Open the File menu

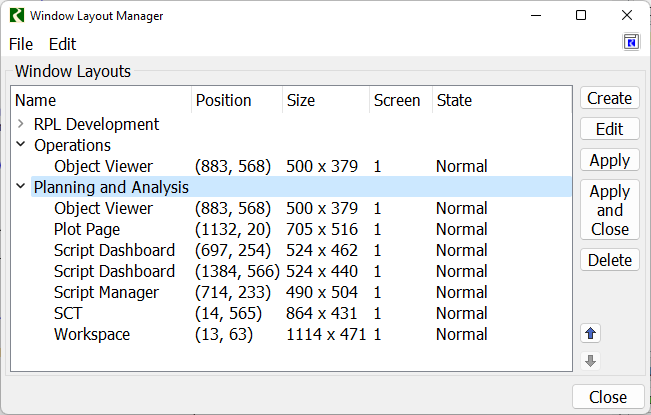click(21, 44)
